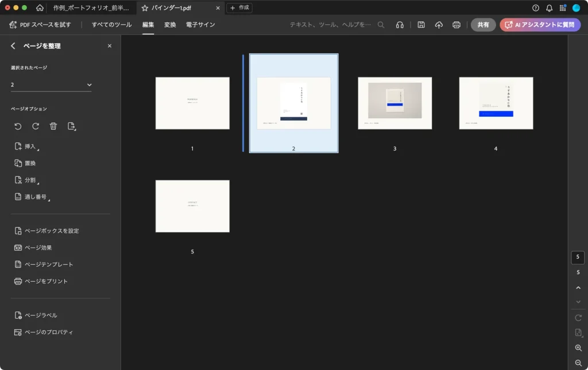Open すべてのツール menu
Image resolution: width=588 pixels, height=370 pixels.
pos(112,25)
